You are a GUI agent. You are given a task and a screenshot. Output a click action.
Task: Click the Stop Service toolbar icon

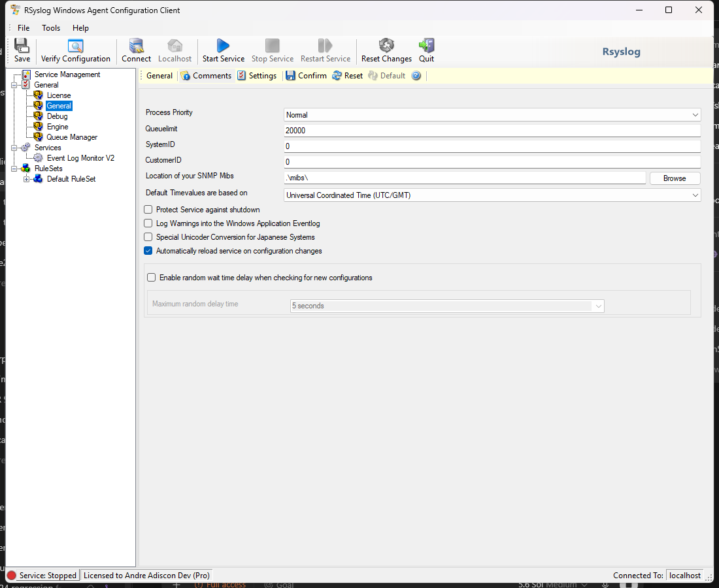tap(273, 46)
